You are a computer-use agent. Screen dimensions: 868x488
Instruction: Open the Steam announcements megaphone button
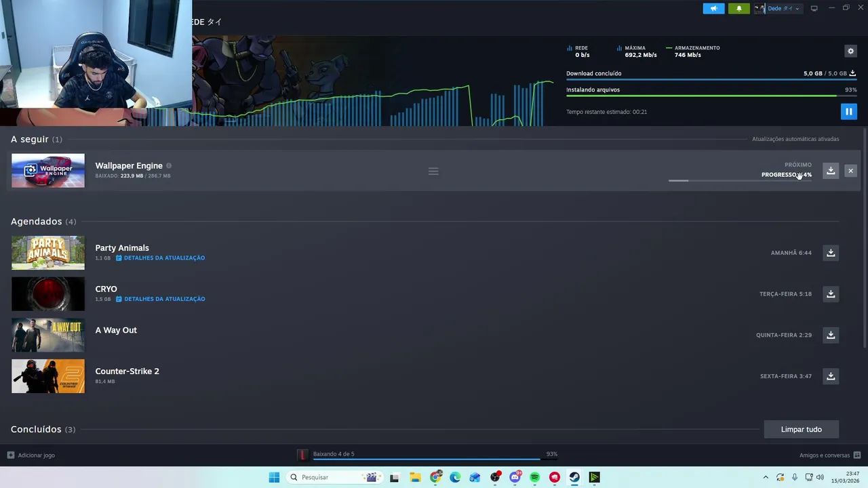[x=713, y=8]
